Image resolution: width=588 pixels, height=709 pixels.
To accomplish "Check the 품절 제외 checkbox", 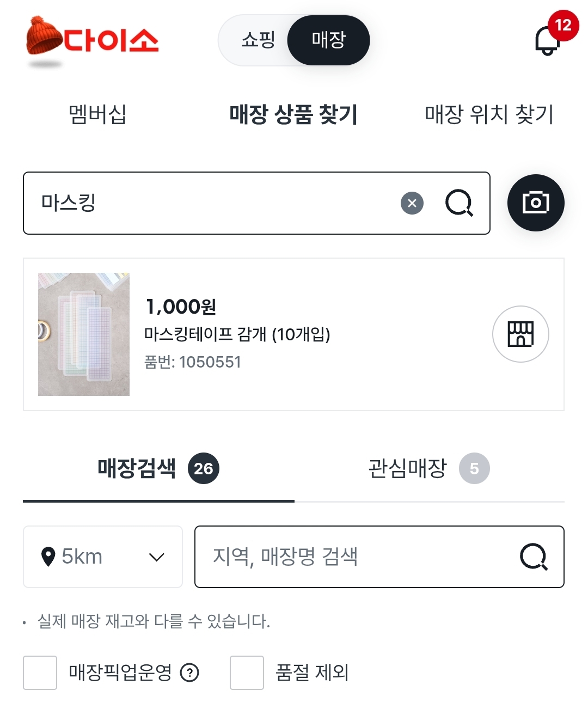I will (247, 673).
